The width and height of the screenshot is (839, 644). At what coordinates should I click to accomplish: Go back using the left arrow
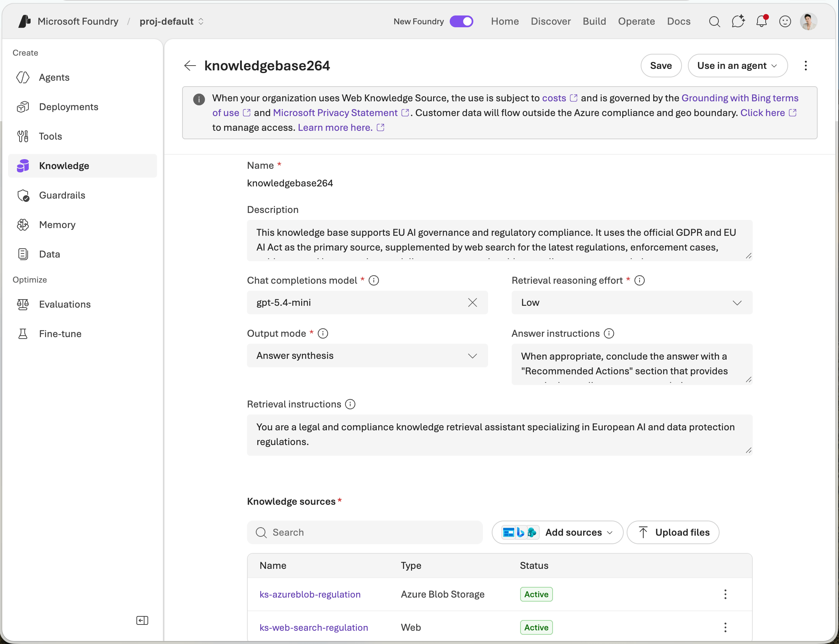coord(190,66)
